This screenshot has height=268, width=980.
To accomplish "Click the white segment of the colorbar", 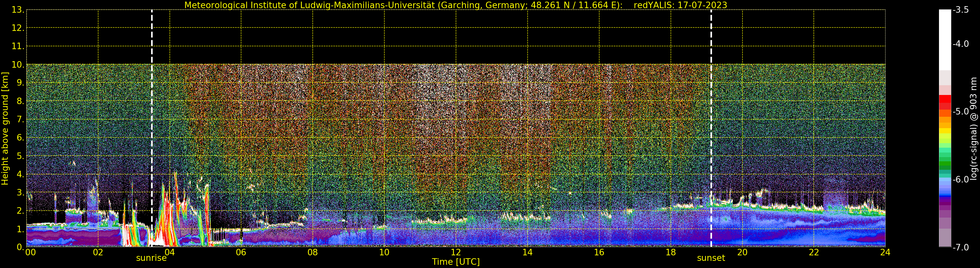I will point(945,40).
